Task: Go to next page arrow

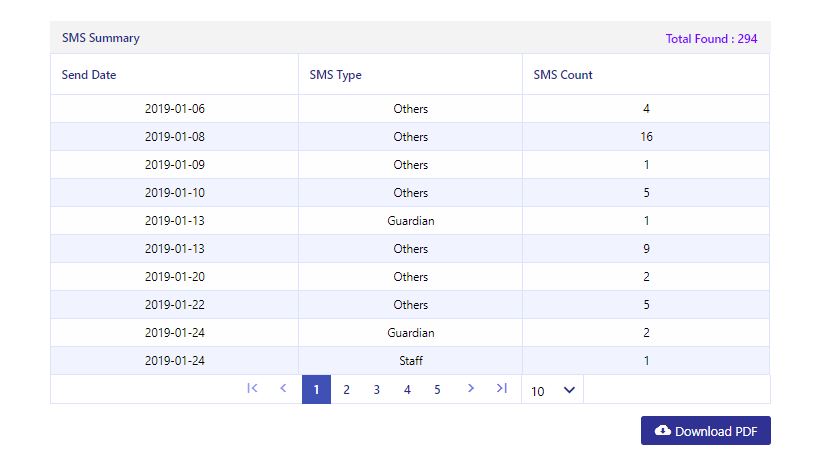Action: (x=471, y=389)
